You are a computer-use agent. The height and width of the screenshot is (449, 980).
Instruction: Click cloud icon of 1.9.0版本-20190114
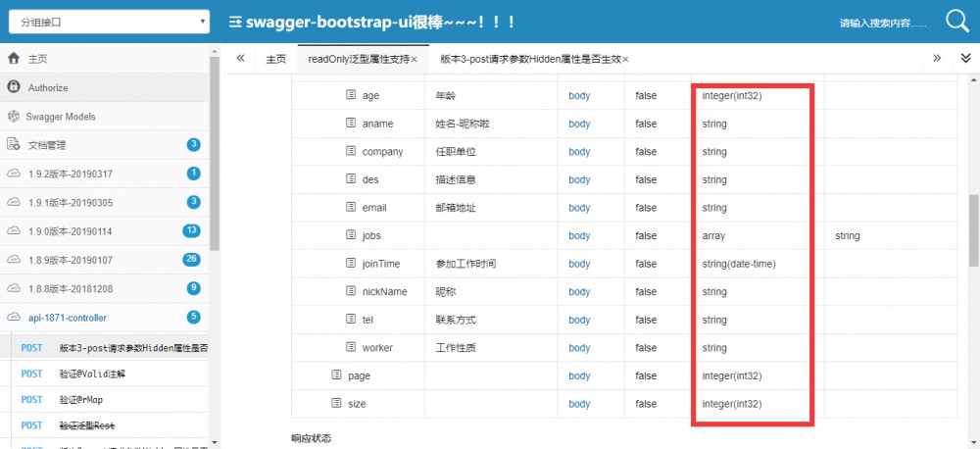[14, 230]
